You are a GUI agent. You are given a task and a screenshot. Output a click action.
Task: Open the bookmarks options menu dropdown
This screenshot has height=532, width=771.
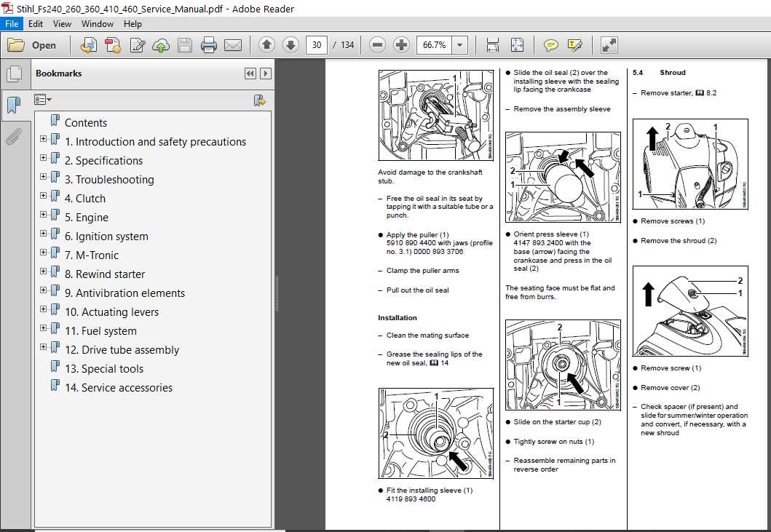point(43,100)
